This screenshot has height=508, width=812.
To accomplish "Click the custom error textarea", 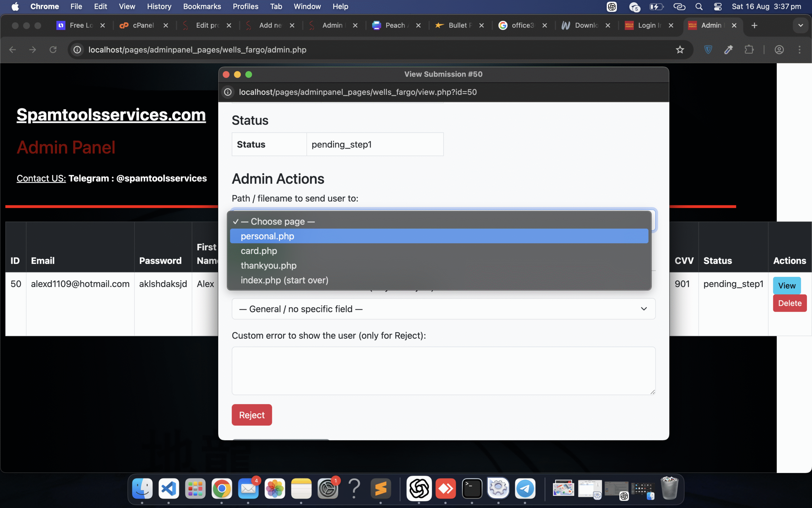I will coord(443,371).
